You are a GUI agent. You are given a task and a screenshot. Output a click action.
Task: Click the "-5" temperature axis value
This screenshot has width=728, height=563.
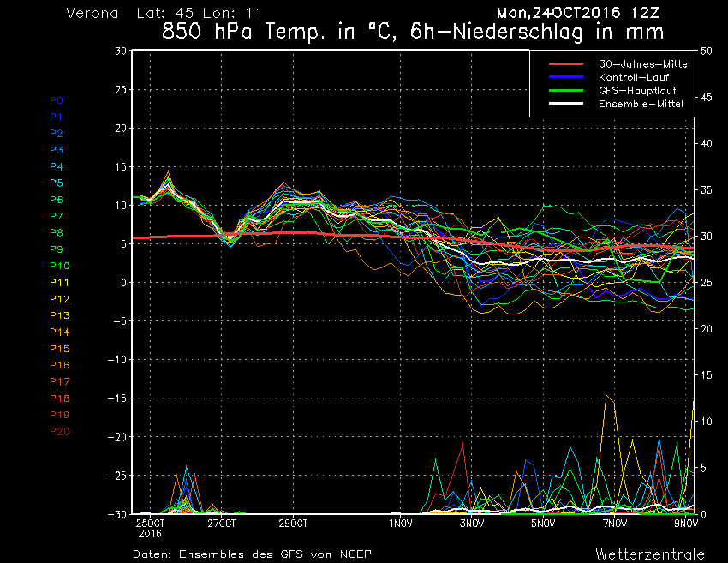120,321
